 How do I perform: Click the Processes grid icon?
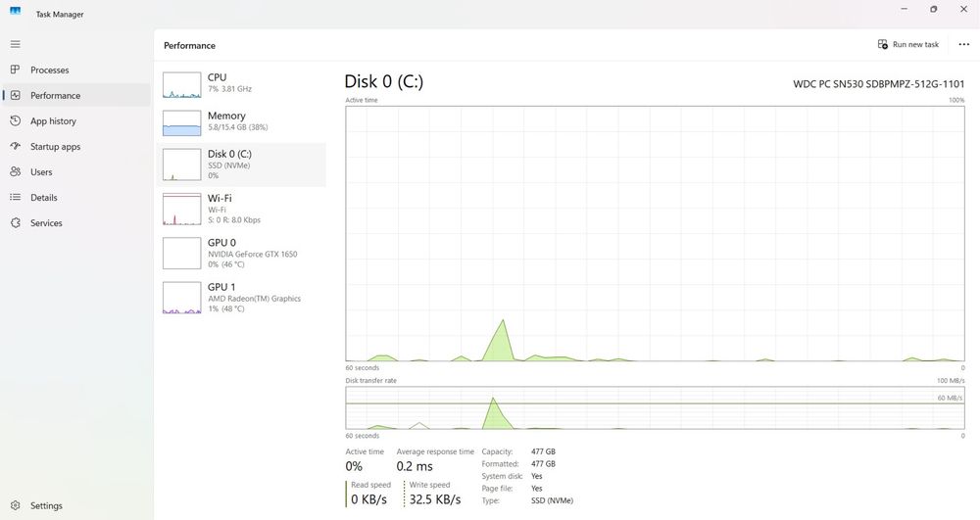click(x=15, y=70)
